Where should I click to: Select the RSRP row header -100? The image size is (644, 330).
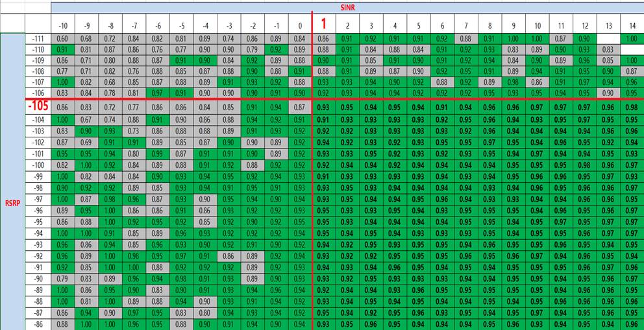[x=38, y=166]
